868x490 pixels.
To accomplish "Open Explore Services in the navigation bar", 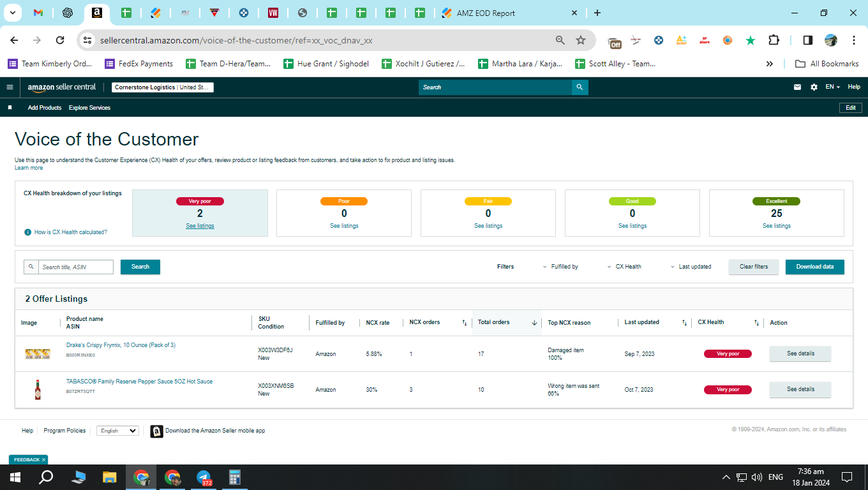I will pyautogui.click(x=89, y=108).
